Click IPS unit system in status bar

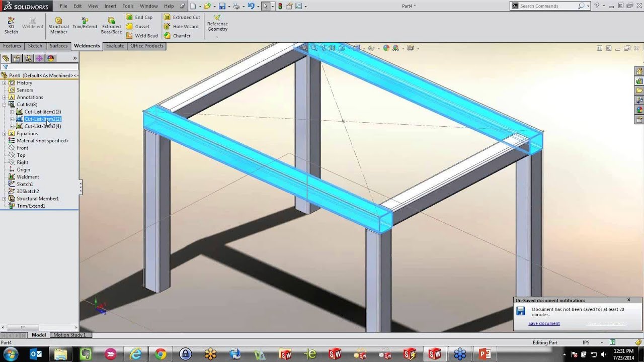(x=586, y=343)
